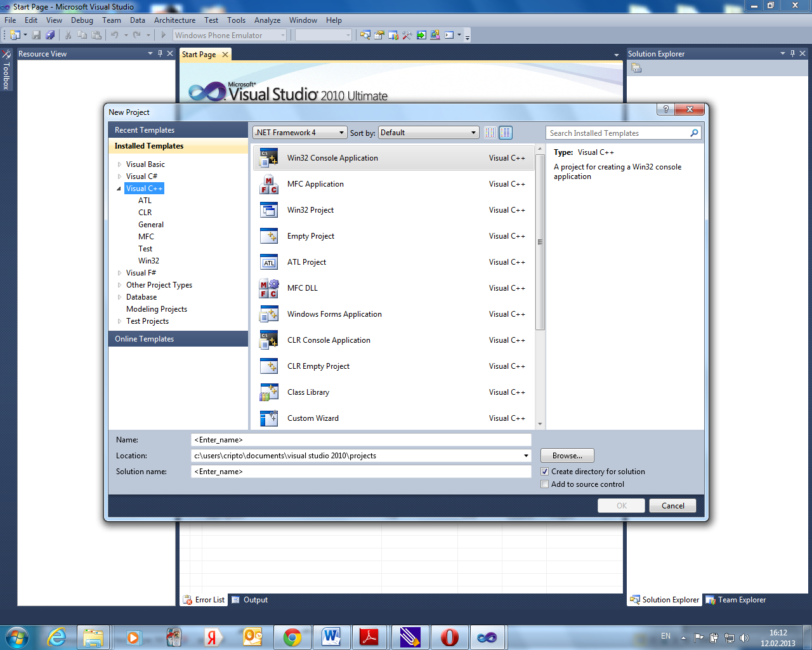Open the Error List tab
Screen dimensions: 812x650
click(x=204, y=600)
